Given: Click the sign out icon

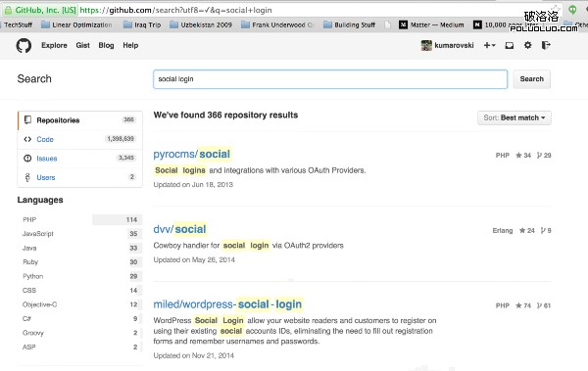Looking at the screenshot, I should tap(546, 45).
